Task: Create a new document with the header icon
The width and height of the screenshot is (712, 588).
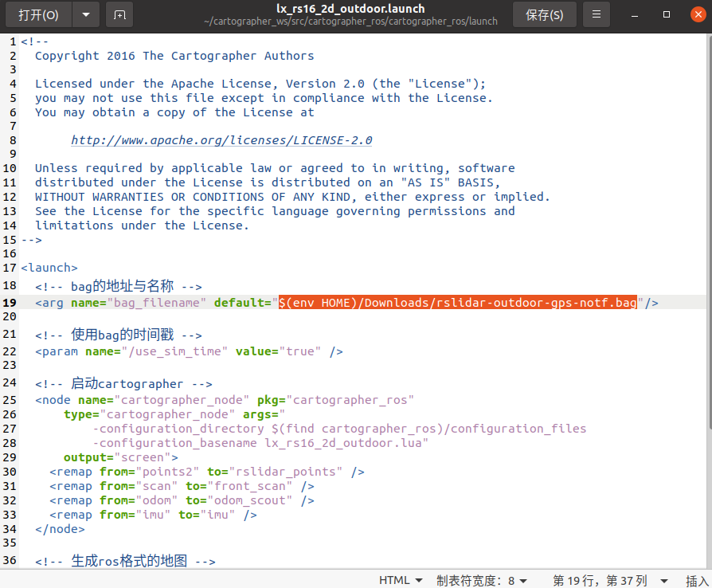Action: [119, 15]
